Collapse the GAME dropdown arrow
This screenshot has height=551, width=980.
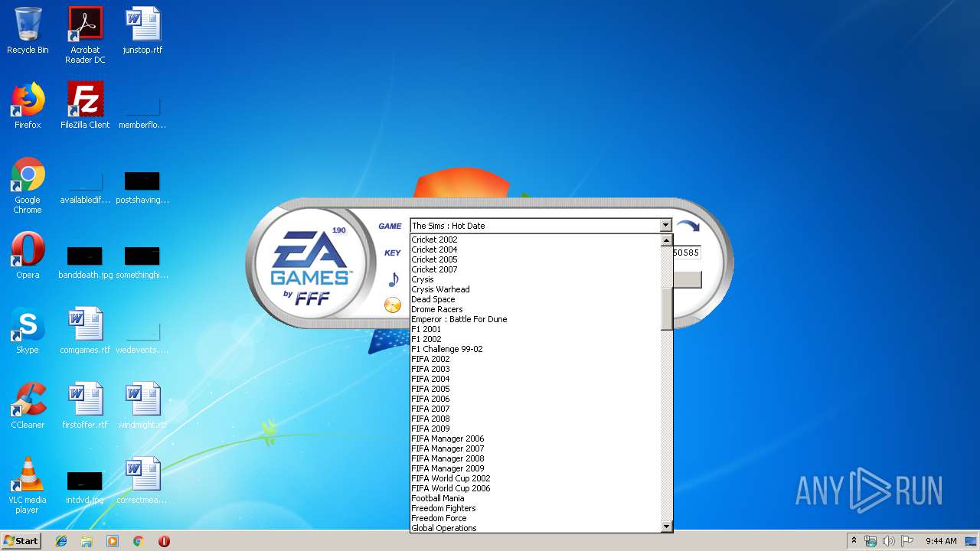(665, 226)
